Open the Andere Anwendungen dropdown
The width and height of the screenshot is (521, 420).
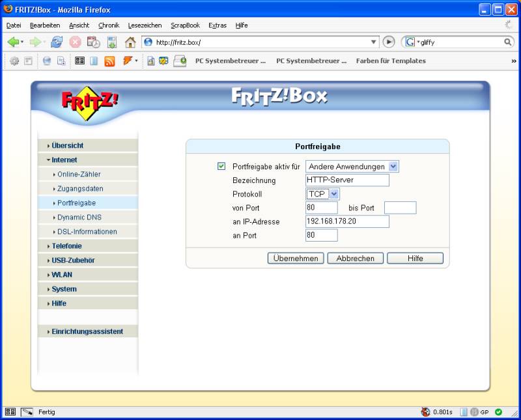[352, 167]
